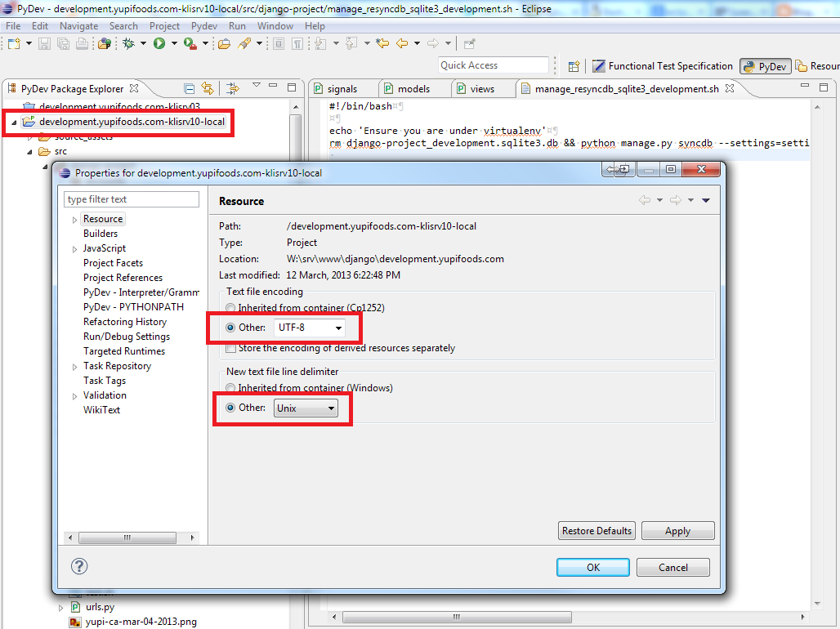840x629 pixels.
Task: Click the Print toolbar icon
Action: click(82, 43)
